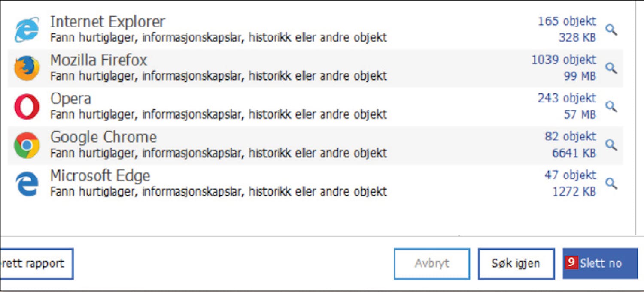Click the 'Avbryt' cancel button

[432, 263]
